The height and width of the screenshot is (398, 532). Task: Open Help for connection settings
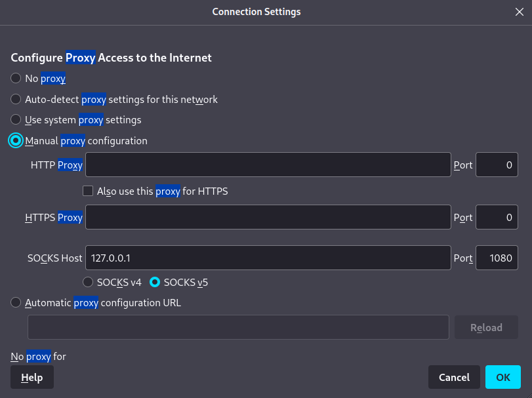[x=32, y=378]
